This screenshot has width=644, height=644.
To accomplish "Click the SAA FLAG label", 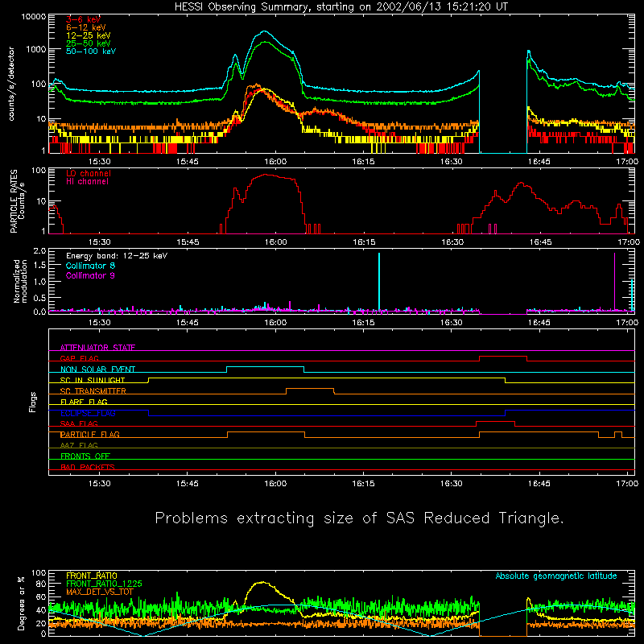I will pos(79,423).
